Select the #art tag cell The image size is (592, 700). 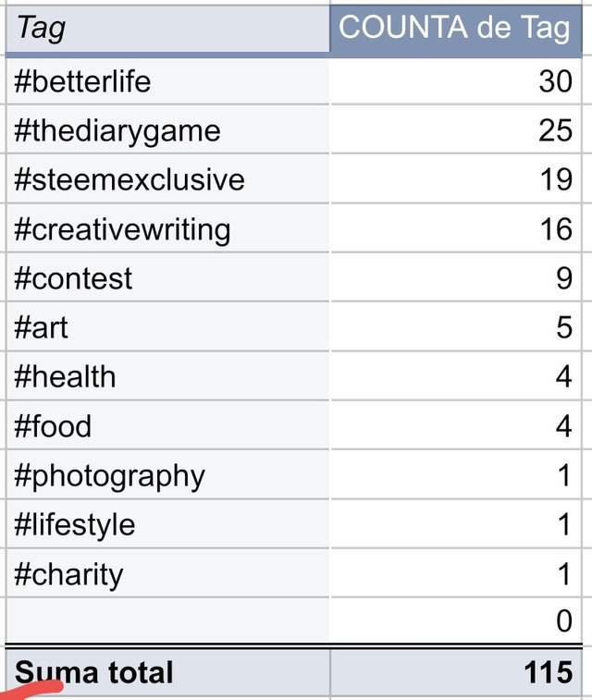167,326
